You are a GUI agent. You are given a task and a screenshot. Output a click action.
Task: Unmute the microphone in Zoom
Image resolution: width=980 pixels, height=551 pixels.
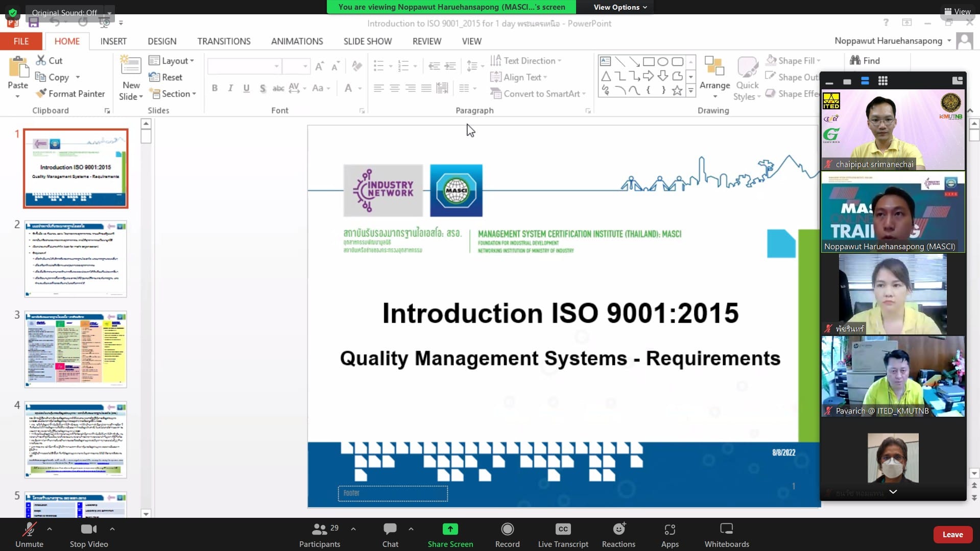29,535
